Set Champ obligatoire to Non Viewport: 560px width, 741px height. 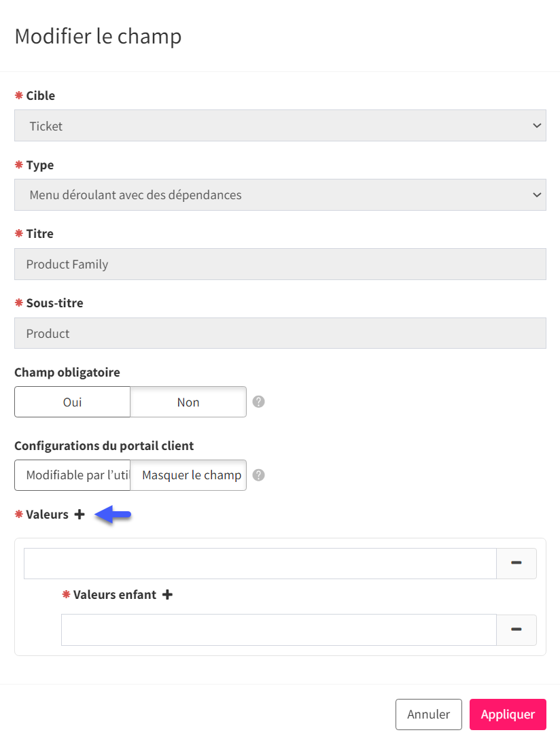click(x=188, y=402)
